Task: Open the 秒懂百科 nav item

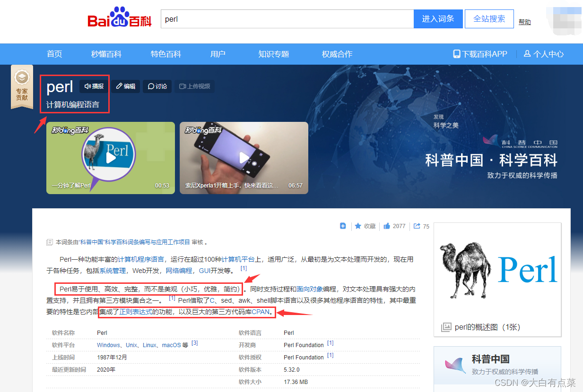Action: tap(106, 54)
